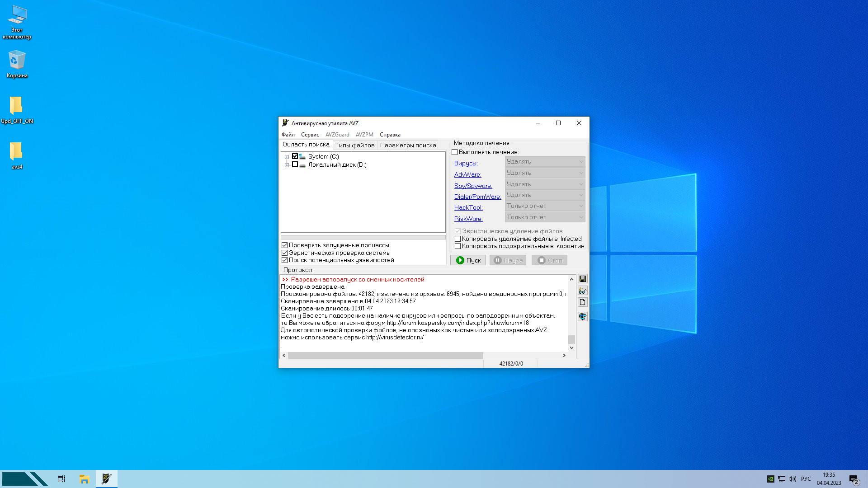Click the globe with arrows icon
This screenshot has width=868, height=488.
click(x=582, y=316)
